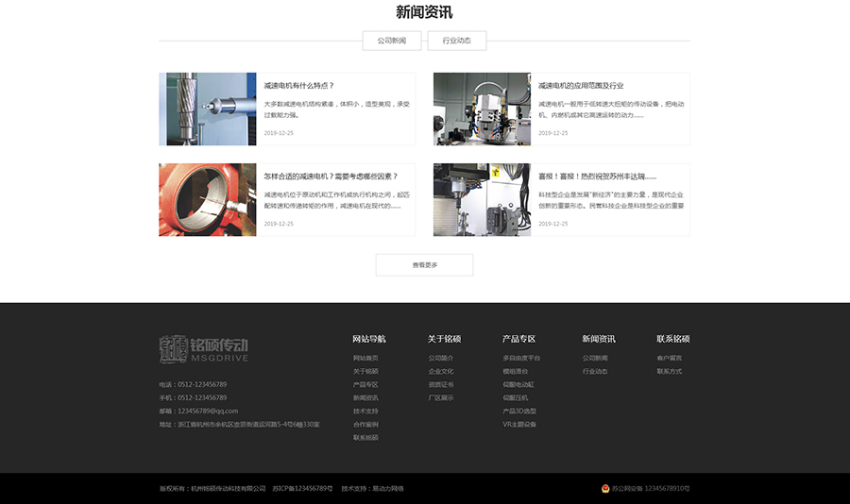Screen dimensions: 850x504
Task: Click 易动力网络 tech support link
Action: point(387,488)
